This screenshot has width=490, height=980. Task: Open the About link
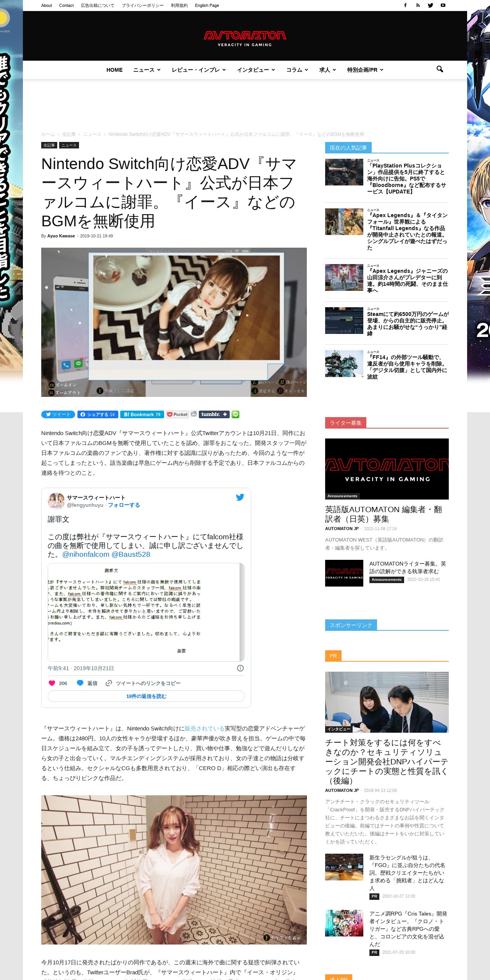pos(47,5)
